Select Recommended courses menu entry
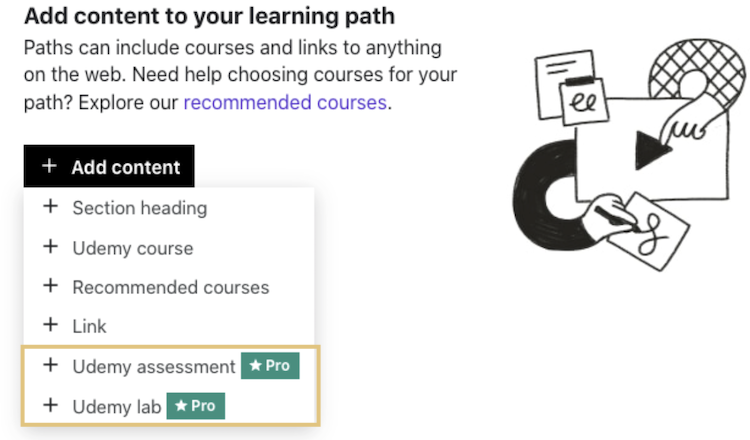 pos(170,287)
